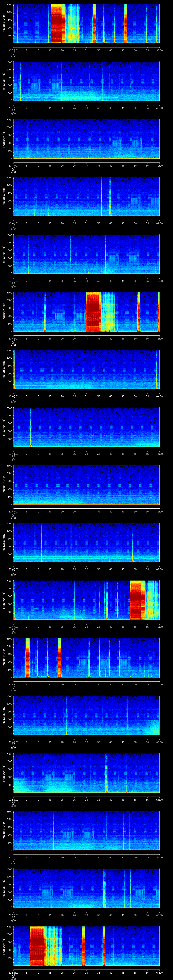Select the '20:42:00' time axis label
The height and width of the screenshot is (980, 173).
coord(14,339)
